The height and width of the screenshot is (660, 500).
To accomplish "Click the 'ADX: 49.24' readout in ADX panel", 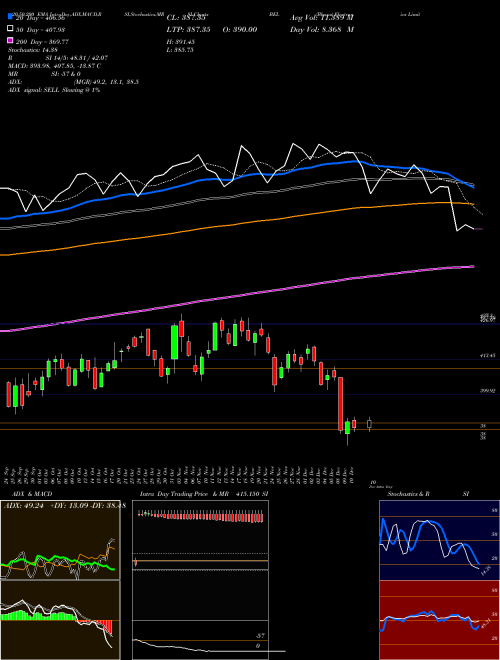I will (25, 506).
